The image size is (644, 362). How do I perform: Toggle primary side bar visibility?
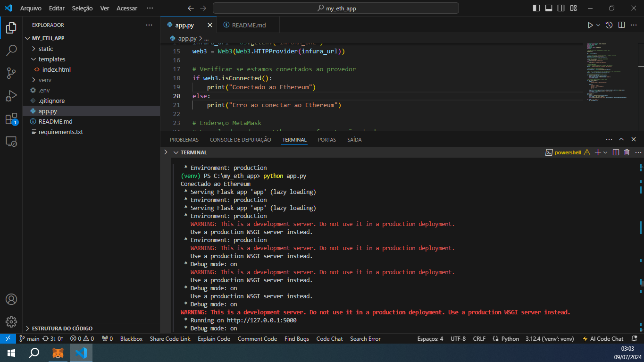(x=536, y=8)
